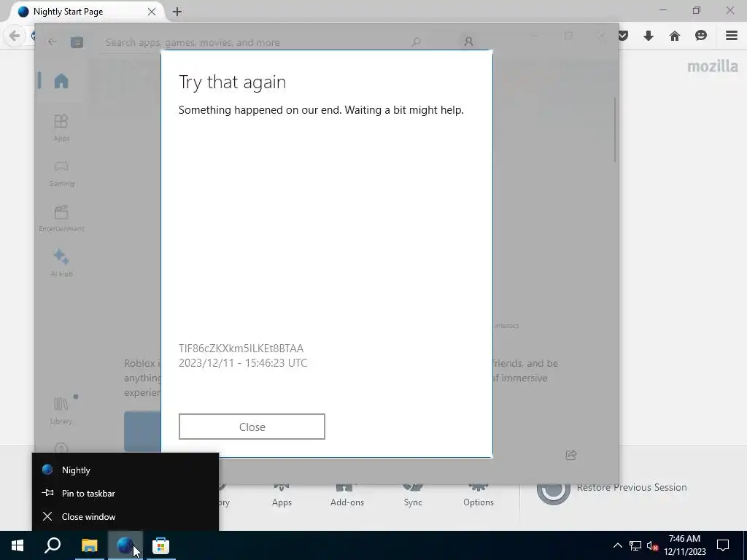Screen dimensions: 747x560
Task: Click the Nightly icon on the taskbar
Action: 125,545
